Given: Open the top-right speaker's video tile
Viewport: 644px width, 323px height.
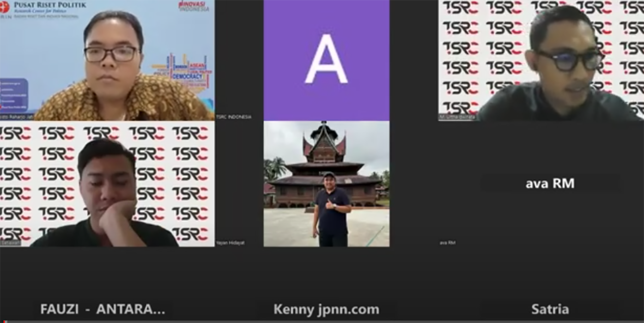Looking at the screenshot, I should point(541,60).
